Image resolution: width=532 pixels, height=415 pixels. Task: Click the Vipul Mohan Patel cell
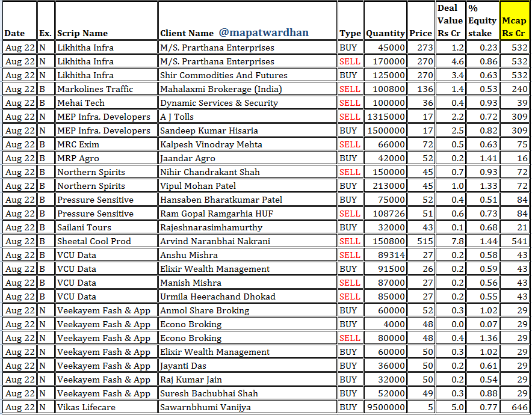[247, 186]
